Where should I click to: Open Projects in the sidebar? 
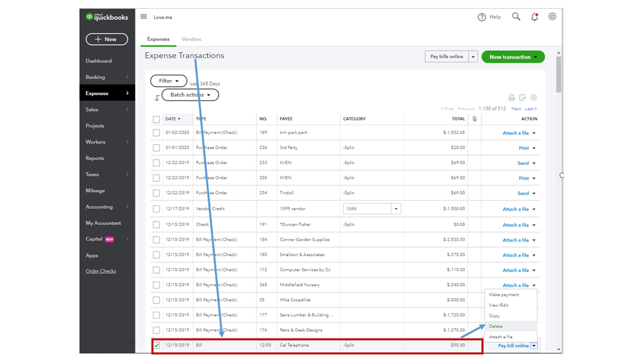point(95,126)
